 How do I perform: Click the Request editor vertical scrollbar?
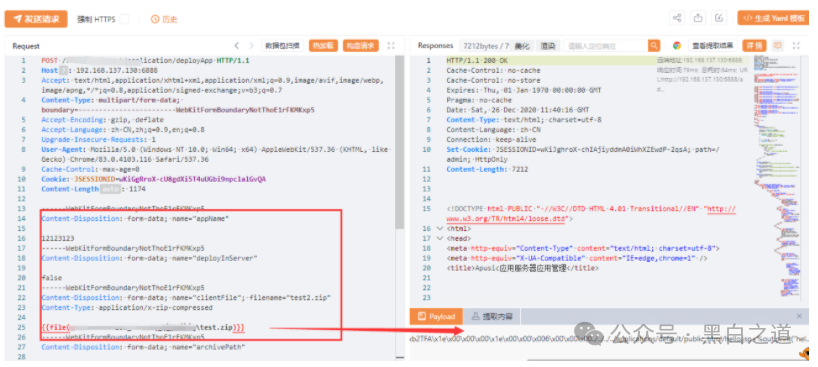(400, 142)
